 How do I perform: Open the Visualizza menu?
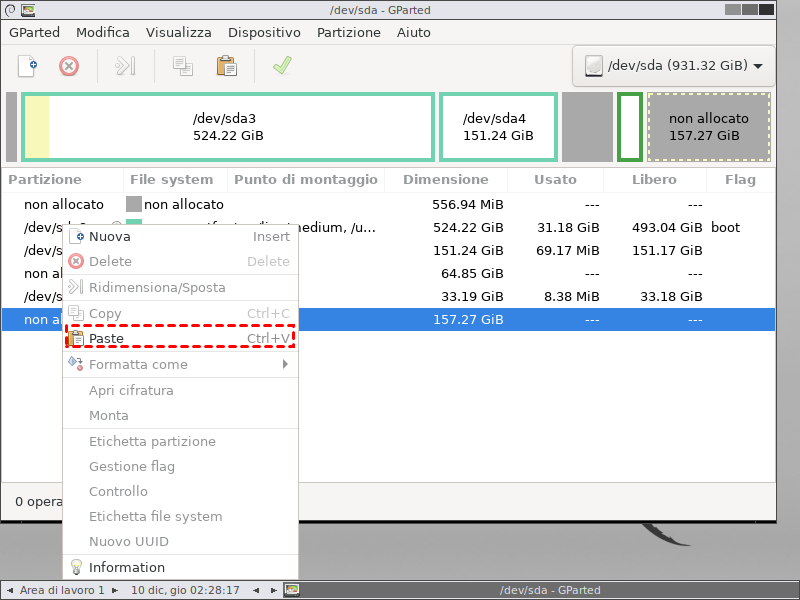(179, 32)
